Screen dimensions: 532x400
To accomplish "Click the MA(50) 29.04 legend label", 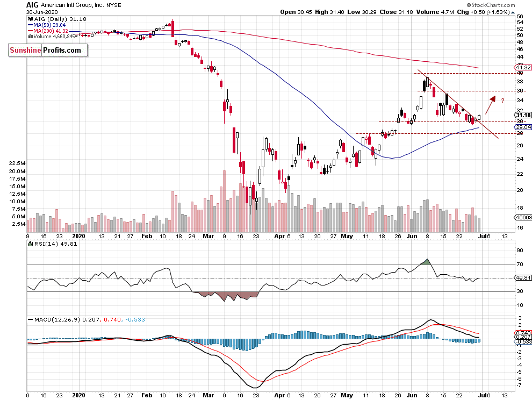I will [x=49, y=25].
